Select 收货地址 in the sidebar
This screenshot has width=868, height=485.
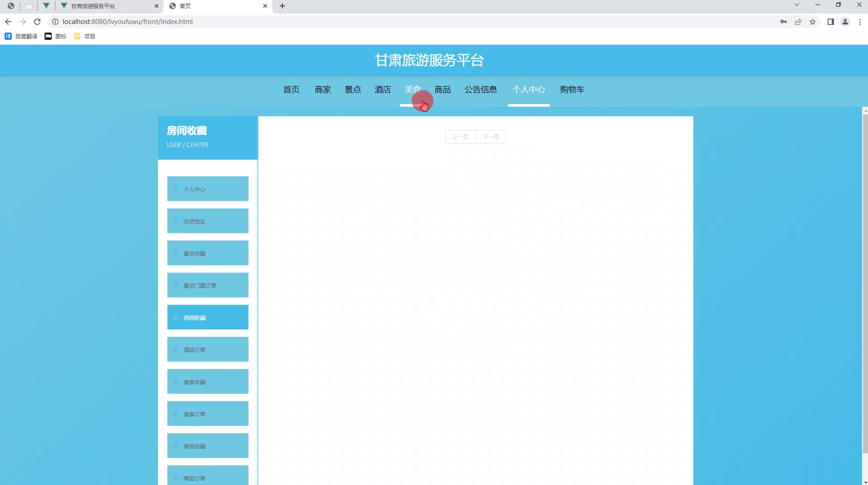tap(208, 221)
